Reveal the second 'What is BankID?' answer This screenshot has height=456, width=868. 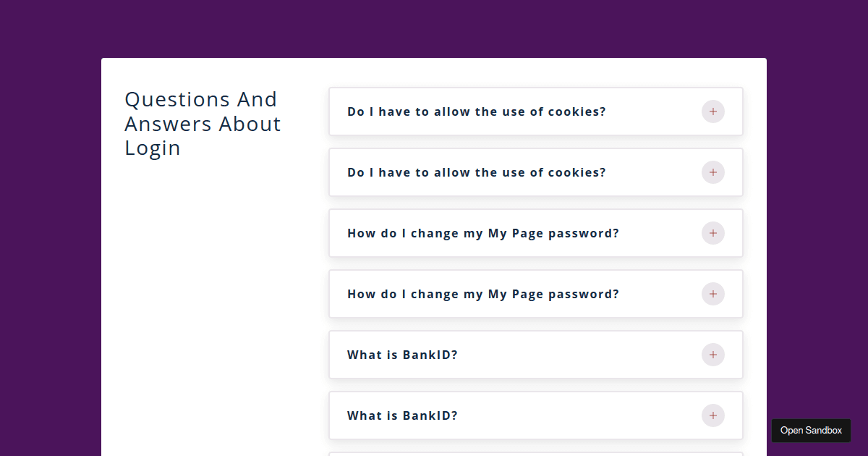point(402,415)
